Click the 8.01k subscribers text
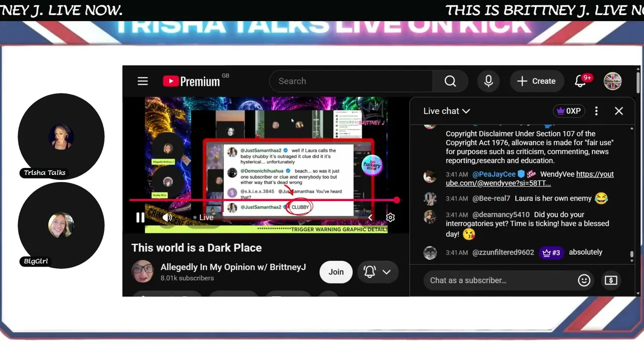 (x=187, y=278)
